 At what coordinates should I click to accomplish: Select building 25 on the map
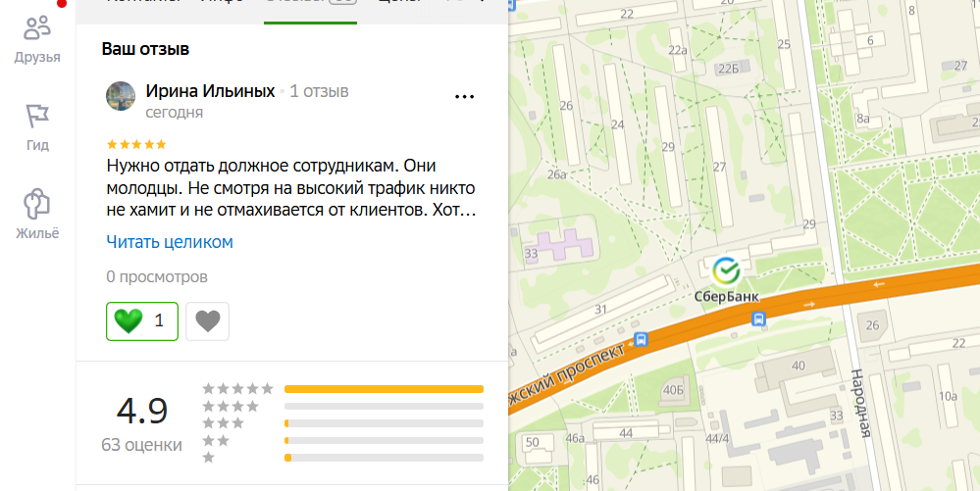click(784, 44)
